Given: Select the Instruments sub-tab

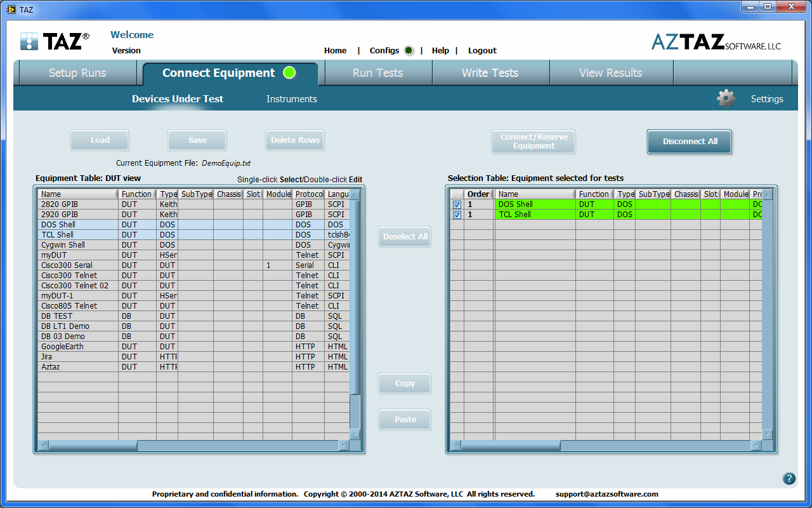Looking at the screenshot, I should pyautogui.click(x=291, y=99).
